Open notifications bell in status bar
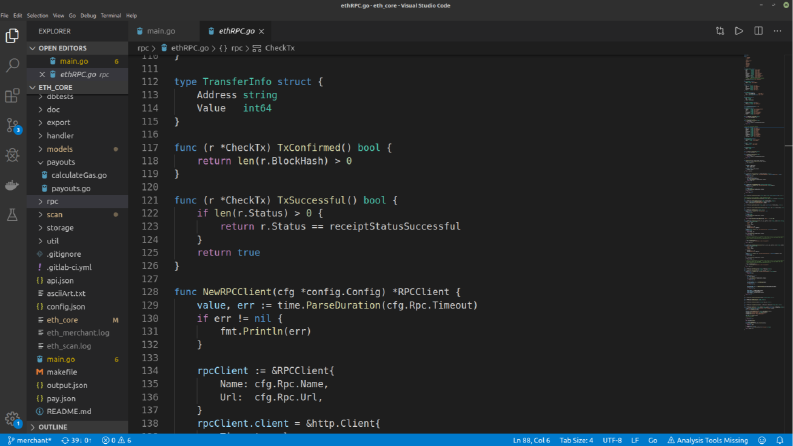Screen dimensions: 793x446 780,440
